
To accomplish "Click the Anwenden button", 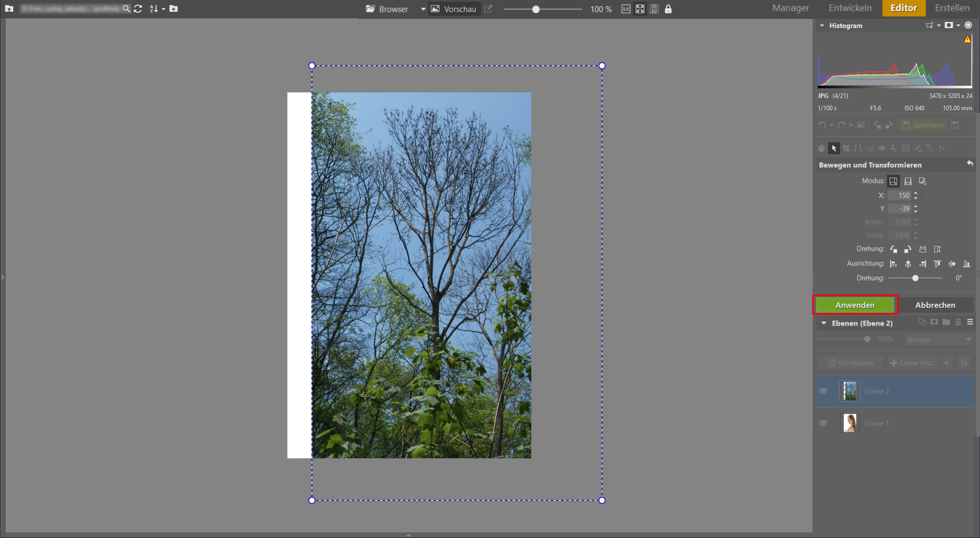I will pyautogui.click(x=855, y=305).
